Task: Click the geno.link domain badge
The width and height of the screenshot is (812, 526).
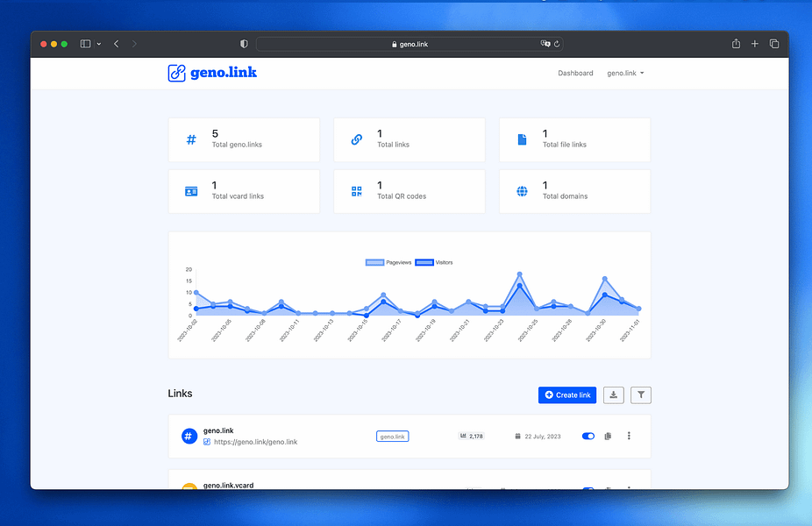Action: coord(392,437)
